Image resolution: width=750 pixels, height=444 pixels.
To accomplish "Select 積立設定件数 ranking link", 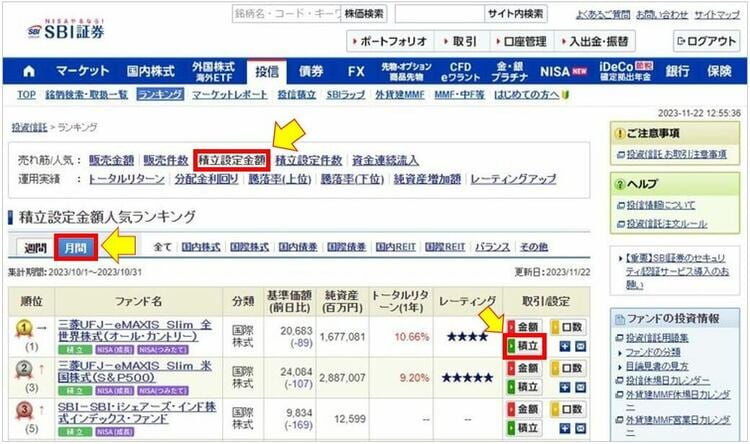I will tap(309, 160).
